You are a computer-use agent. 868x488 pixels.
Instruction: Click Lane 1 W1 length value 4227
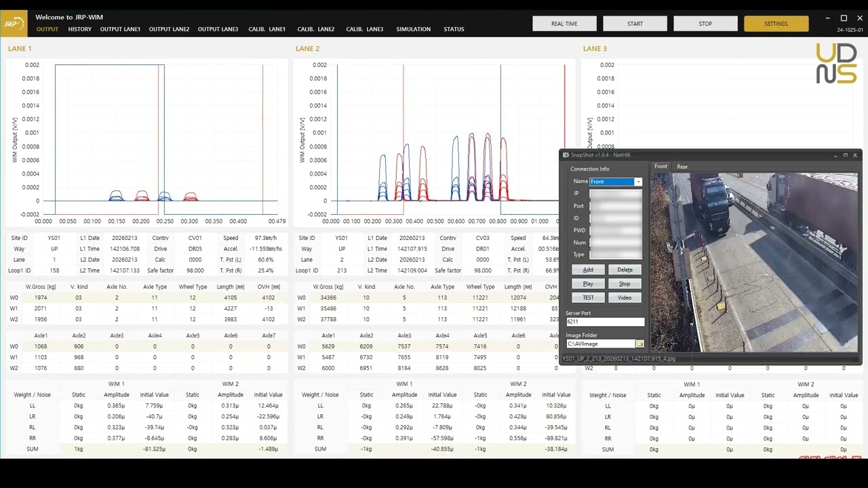231,308
